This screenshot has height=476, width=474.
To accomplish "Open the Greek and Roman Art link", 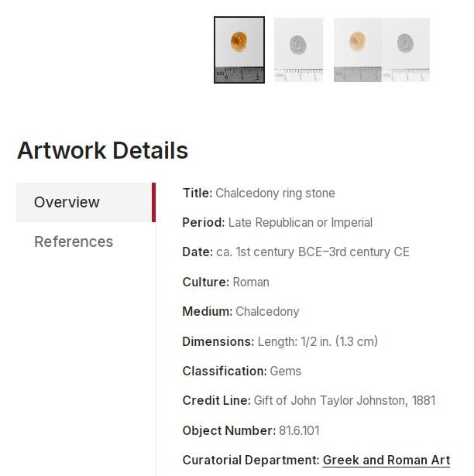I will pos(386,460).
